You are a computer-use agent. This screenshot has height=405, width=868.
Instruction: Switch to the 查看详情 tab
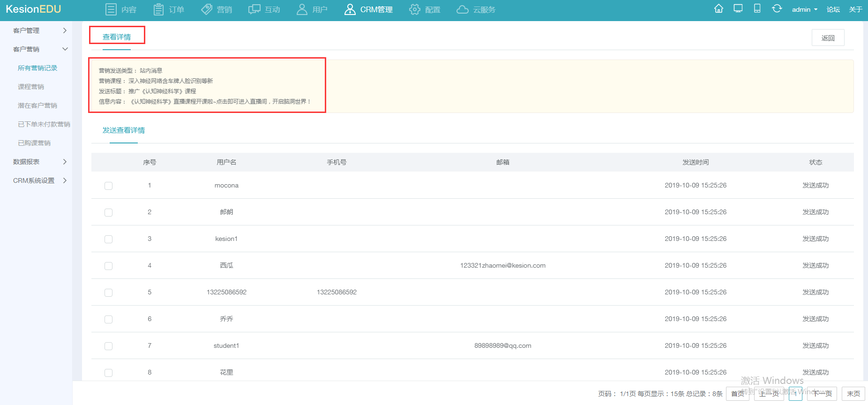coord(117,37)
